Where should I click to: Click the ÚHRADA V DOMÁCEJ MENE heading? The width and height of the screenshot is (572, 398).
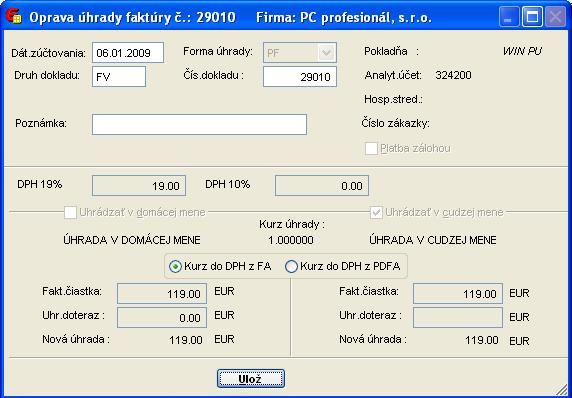tap(132, 240)
